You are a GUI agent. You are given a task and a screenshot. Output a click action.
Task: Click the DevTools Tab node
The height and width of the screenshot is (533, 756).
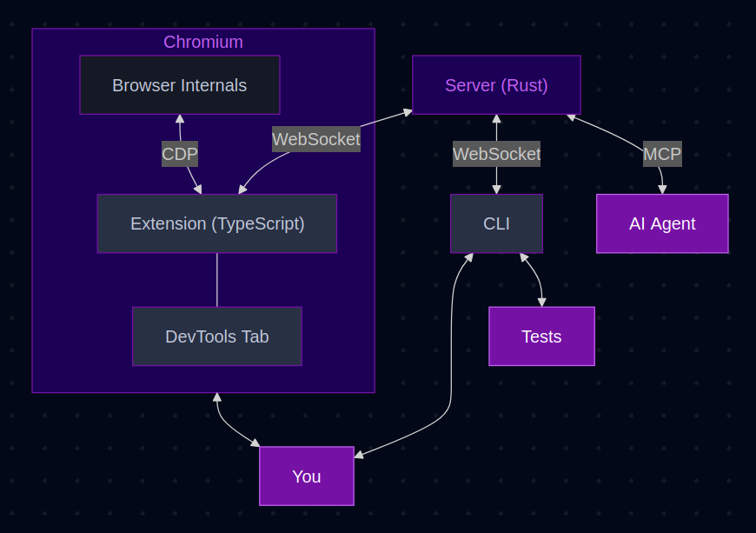pos(216,336)
